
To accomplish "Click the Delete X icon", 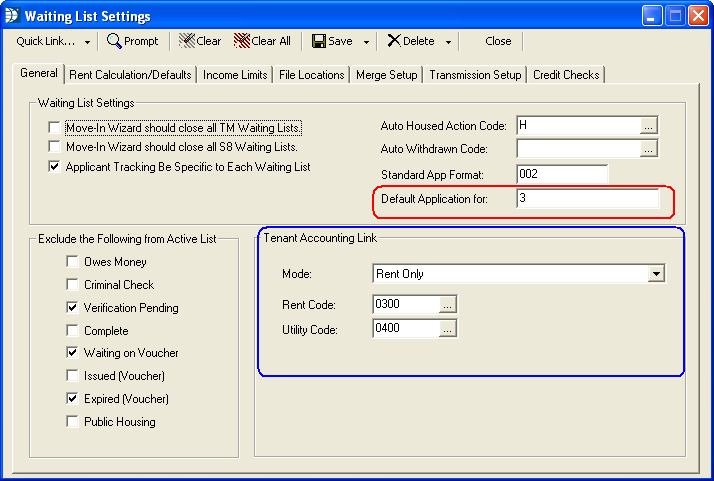I will click(394, 41).
